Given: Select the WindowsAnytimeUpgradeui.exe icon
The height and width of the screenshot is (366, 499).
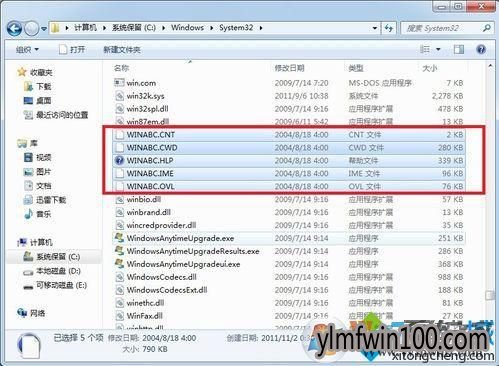Looking at the screenshot, I should (119, 264).
